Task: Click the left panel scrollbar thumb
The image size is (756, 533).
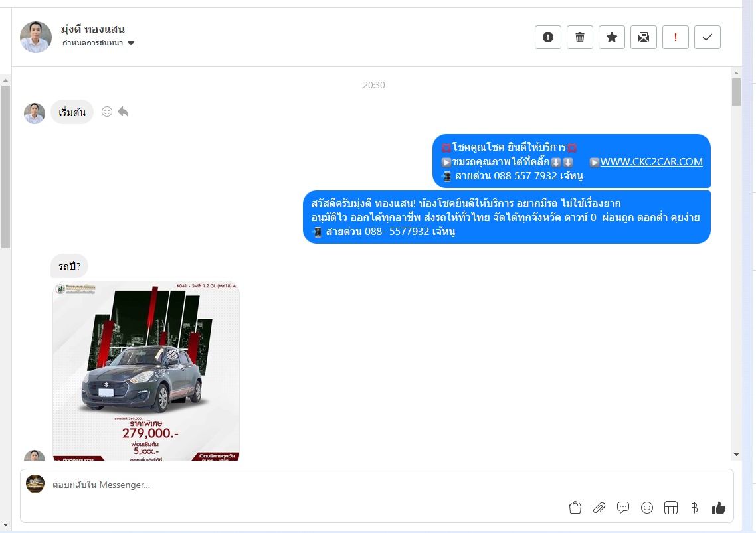Action: pos(6,167)
